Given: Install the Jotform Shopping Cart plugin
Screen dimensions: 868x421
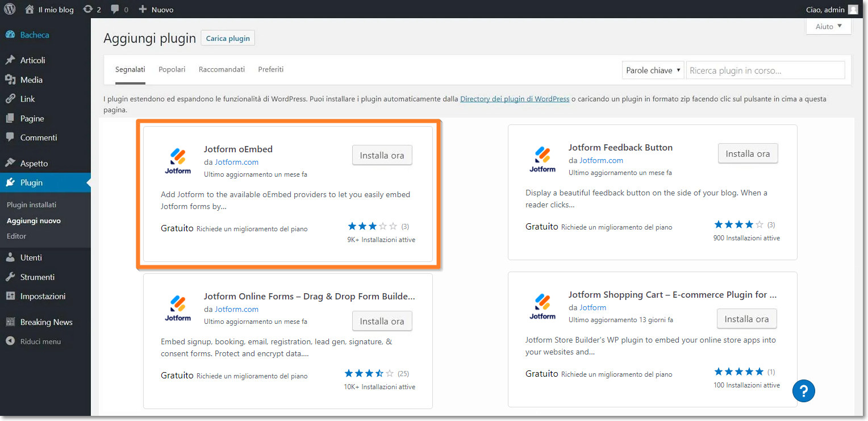Looking at the screenshot, I should point(747,319).
